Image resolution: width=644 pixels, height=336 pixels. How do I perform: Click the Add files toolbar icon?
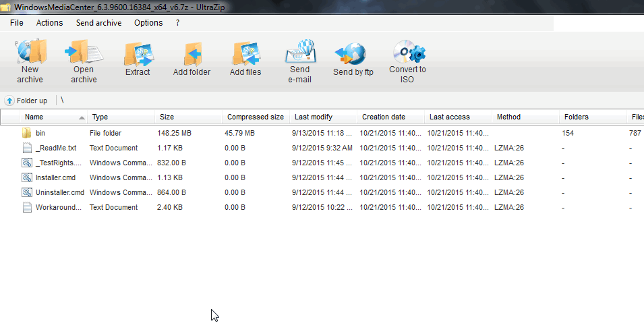[246, 54]
